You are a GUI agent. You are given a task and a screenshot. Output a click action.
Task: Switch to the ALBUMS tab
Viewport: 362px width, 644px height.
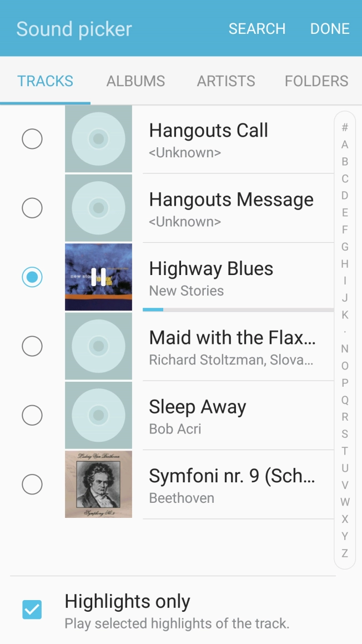[x=135, y=81]
